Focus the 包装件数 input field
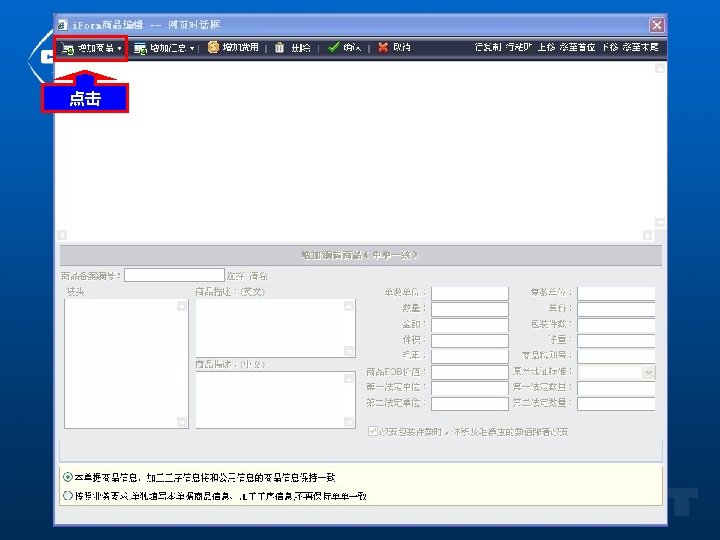Viewport: 720px width, 540px height. [616, 325]
